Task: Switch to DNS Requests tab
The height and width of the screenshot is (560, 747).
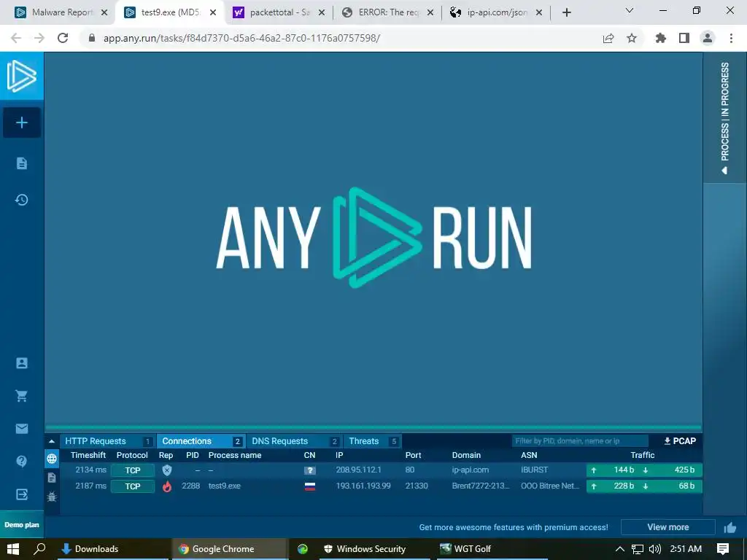Action: 294,441
